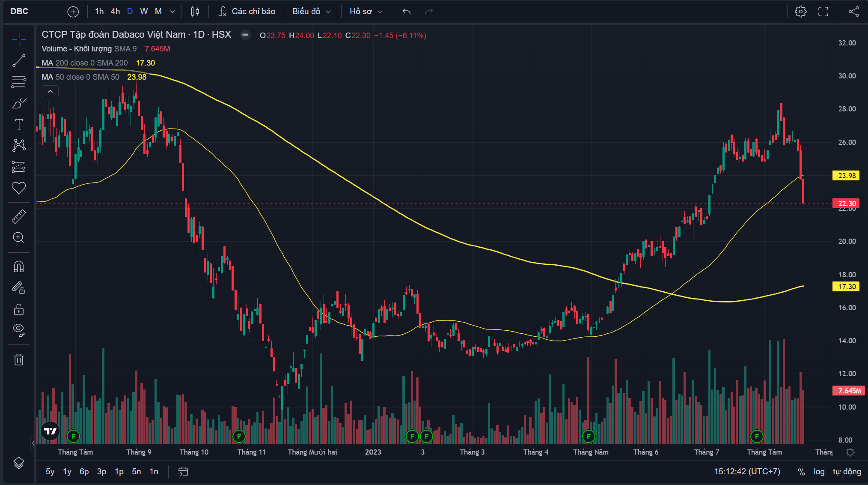This screenshot has height=485, width=868.
Task: Click the DBC symbol search field
Action: [x=19, y=12]
